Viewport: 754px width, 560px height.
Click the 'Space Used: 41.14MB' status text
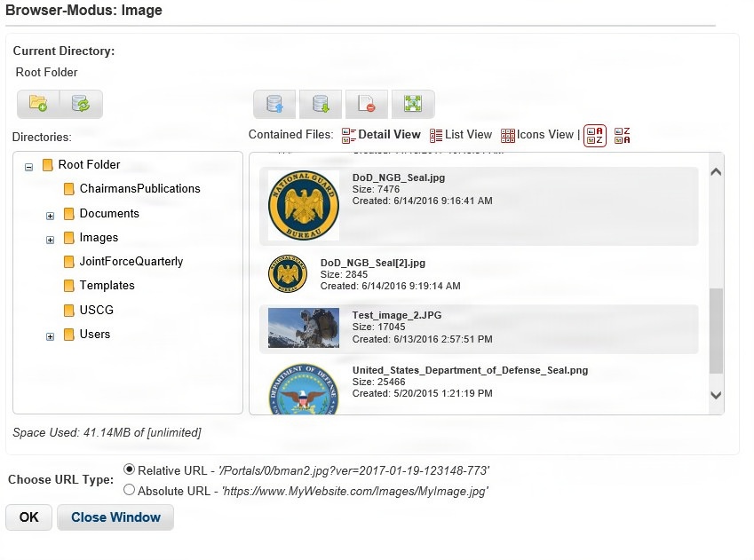click(107, 432)
